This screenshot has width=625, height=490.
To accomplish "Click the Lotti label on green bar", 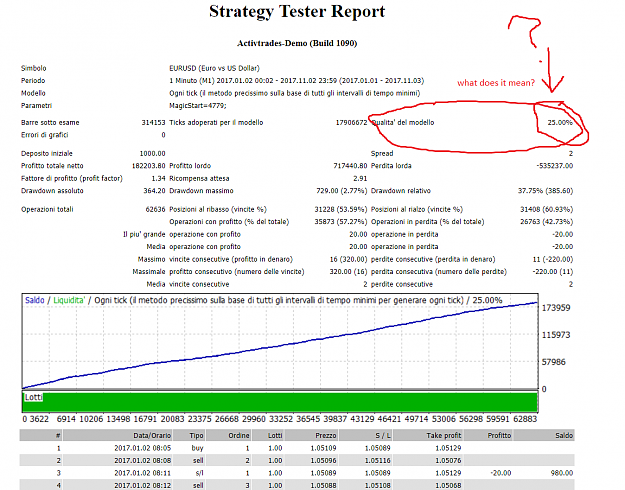I will click(33, 397).
